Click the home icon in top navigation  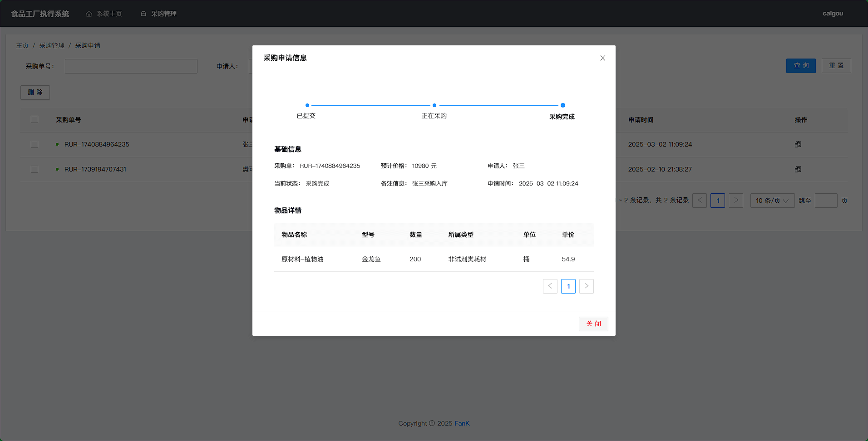89,14
